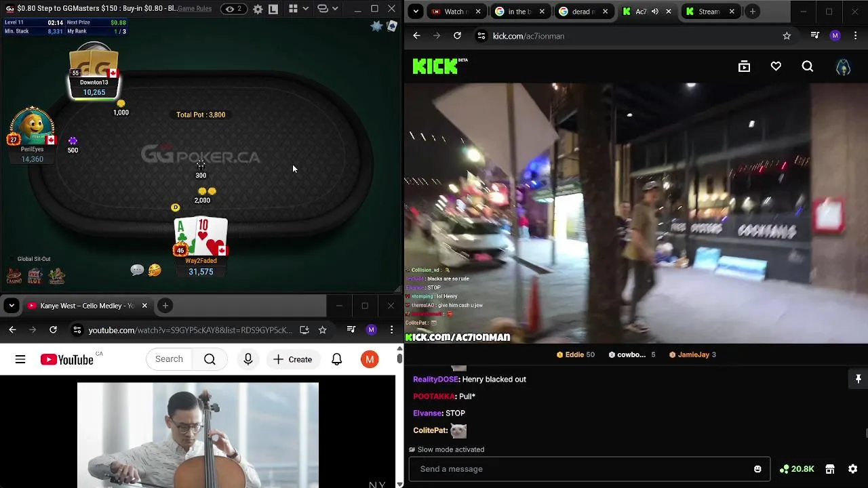Open the tab search dropdown in Kick browser window
This screenshot has height=488, width=868.
[416, 12]
